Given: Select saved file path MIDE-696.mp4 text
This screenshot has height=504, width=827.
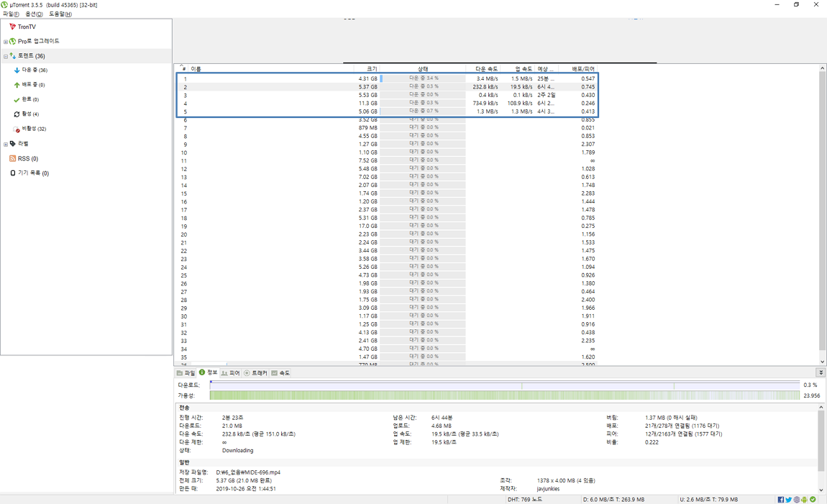Looking at the screenshot, I should [x=248, y=472].
